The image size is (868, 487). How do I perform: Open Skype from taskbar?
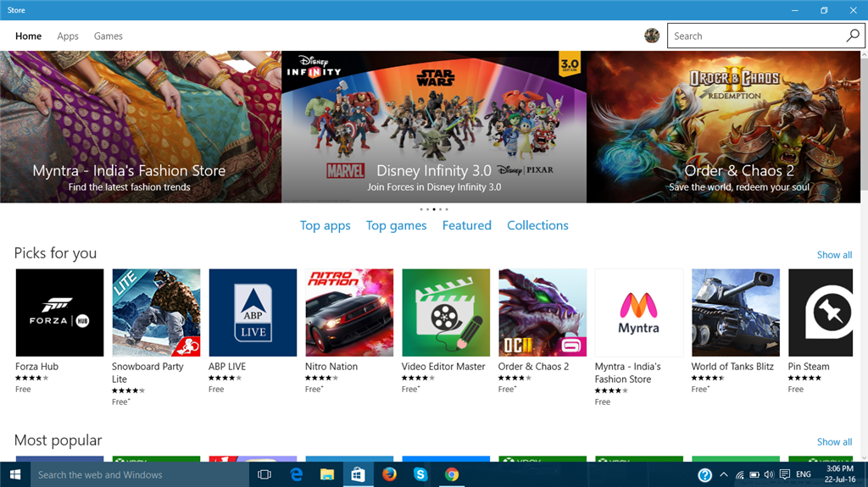[x=420, y=475]
